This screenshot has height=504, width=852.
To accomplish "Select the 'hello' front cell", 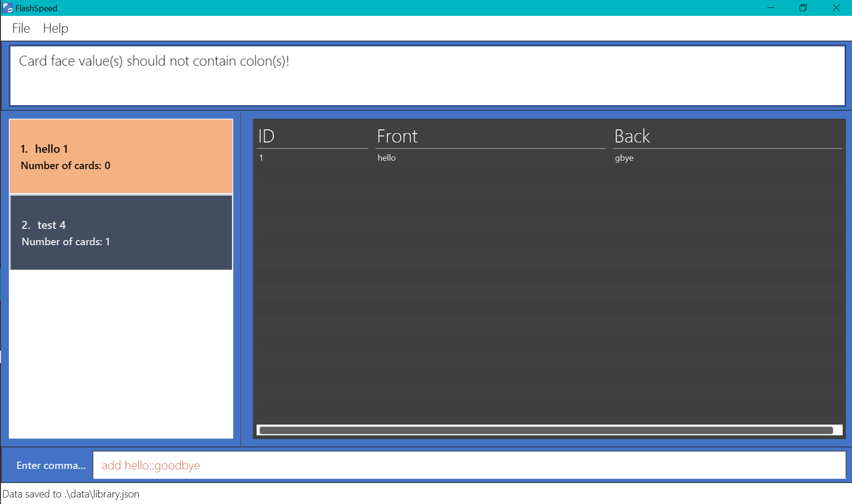I will [x=387, y=158].
